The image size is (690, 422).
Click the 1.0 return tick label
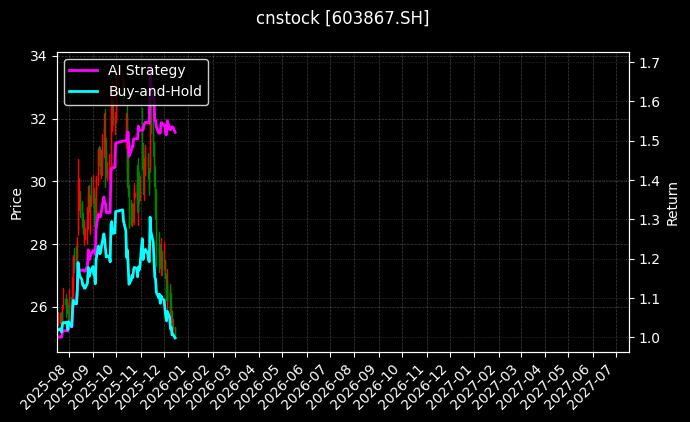(x=649, y=338)
